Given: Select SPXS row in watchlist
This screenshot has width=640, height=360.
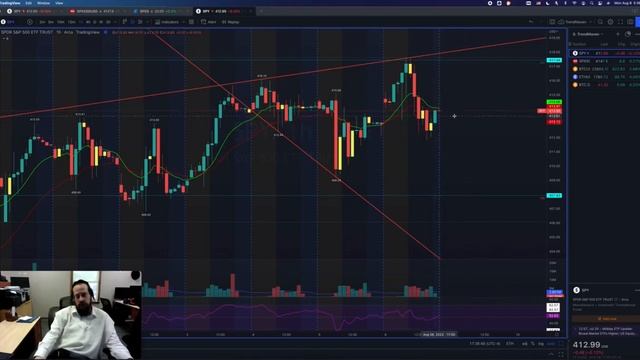Looking at the screenshot, I should tap(605, 61).
